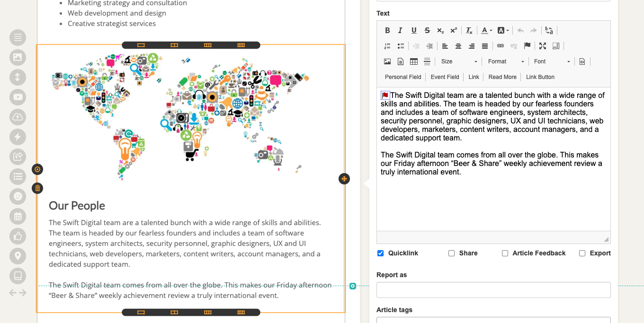Insert a Personal Field
Image resolution: width=644 pixels, height=323 pixels.
pos(403,77)
